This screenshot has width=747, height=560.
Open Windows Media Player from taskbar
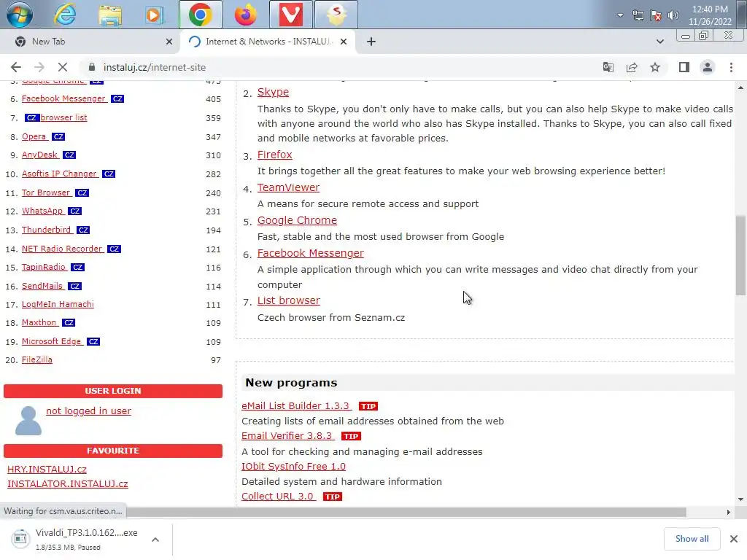click(153, 15)
